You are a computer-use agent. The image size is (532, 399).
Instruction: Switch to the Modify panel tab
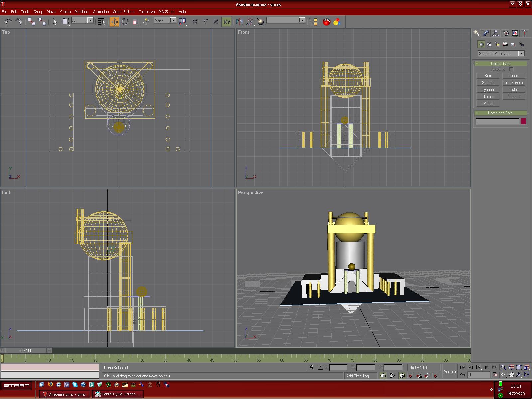(486, 33)
